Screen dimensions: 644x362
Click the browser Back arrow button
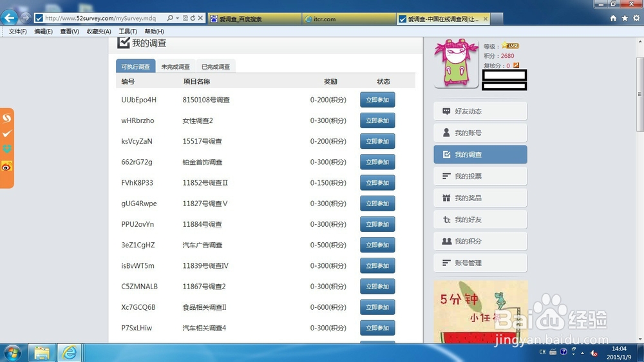[10, 18]
